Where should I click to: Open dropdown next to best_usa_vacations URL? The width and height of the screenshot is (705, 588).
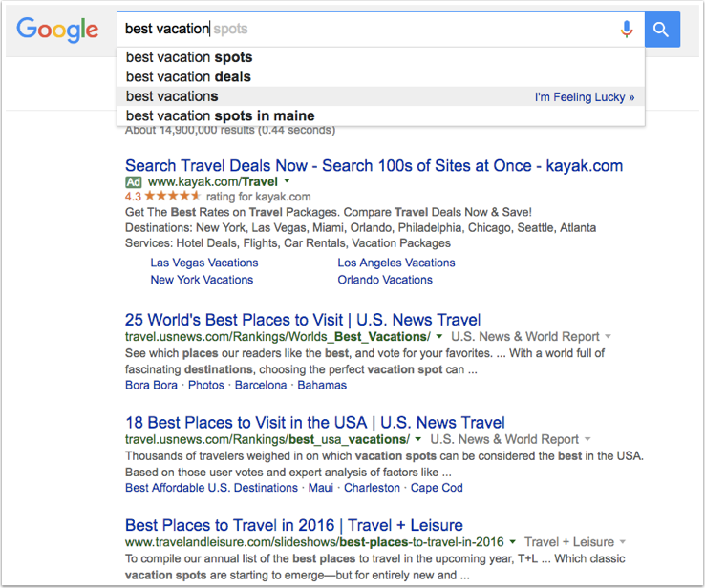(418, 439)
